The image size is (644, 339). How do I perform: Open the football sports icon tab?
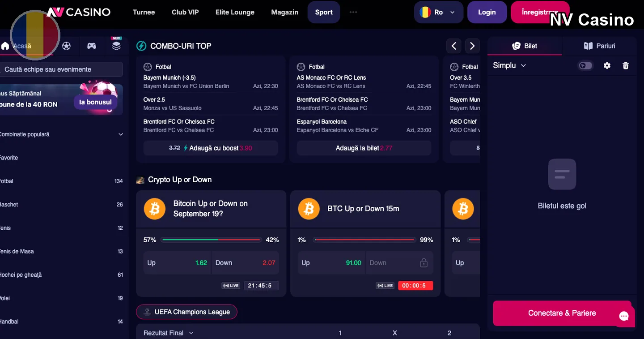66,46
